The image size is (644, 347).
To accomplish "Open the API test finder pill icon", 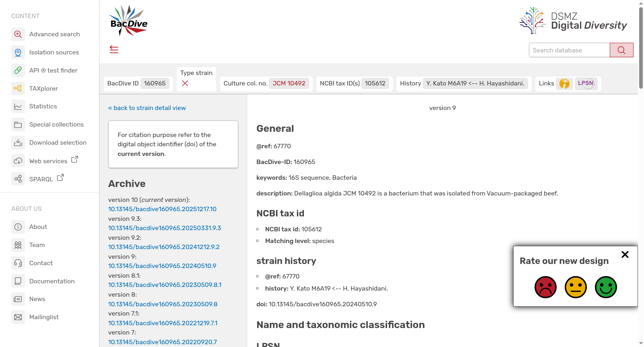I will tap(18, 71).
